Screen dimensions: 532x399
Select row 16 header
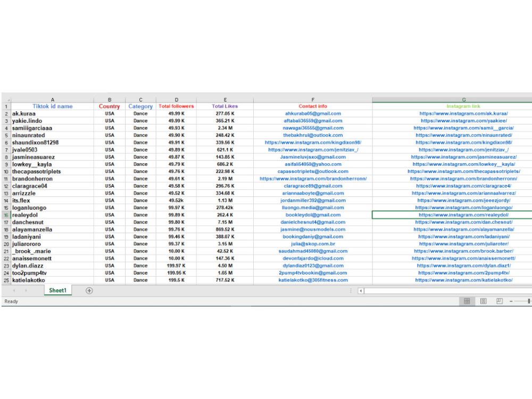point(6,215)
